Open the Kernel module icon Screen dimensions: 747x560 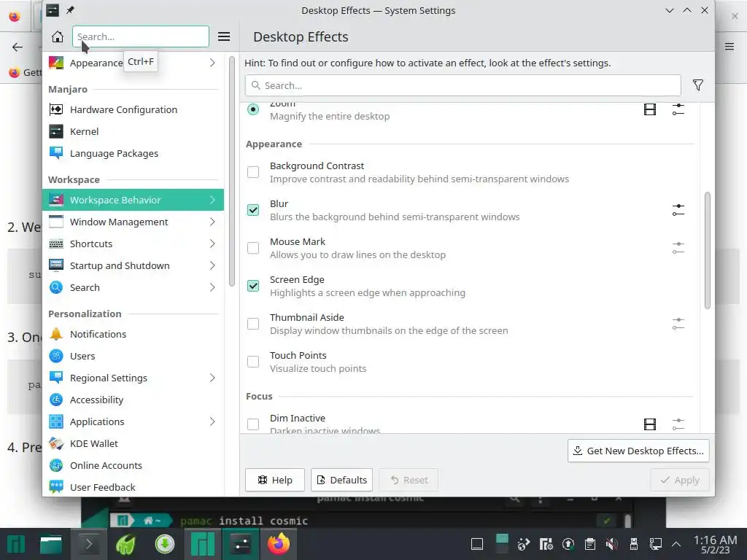click(x=56, y=131)
